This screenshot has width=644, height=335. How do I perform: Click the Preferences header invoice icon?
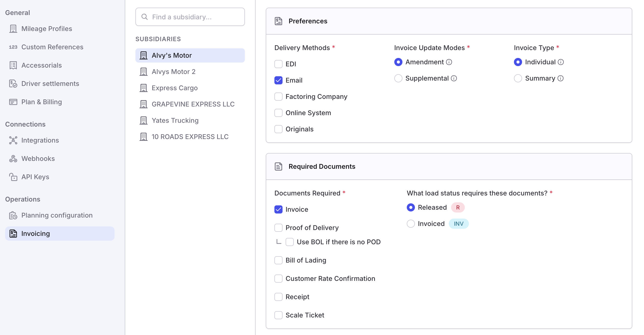click(x=278, y=21)
